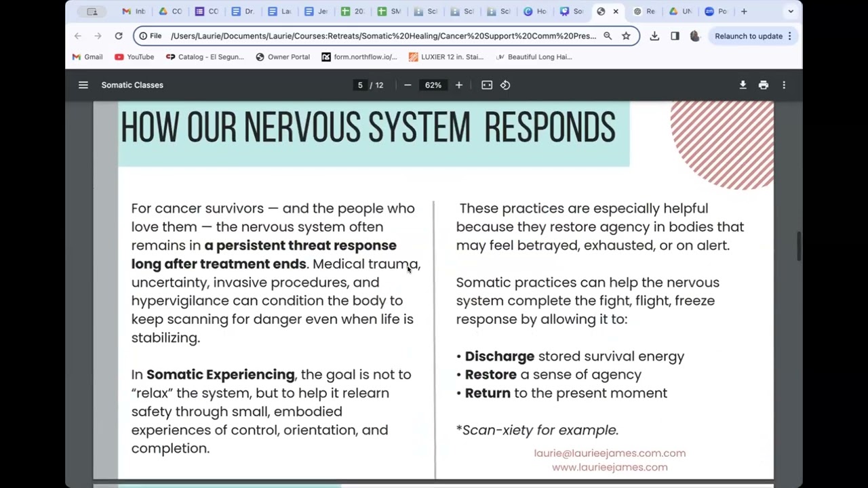Go forward in browser history
The height and width of the screenshot is (488, 868).
[x=98, y=36]
